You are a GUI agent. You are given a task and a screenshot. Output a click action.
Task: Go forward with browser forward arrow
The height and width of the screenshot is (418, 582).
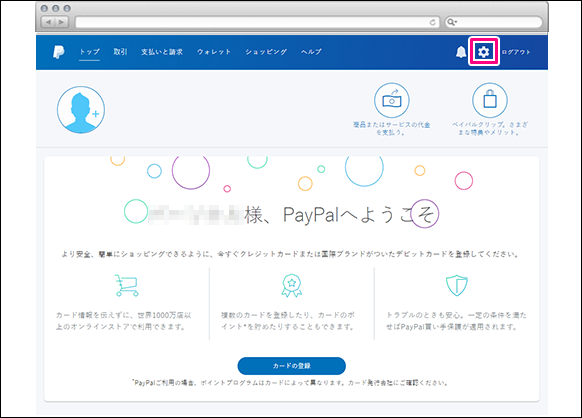(61, 22)
